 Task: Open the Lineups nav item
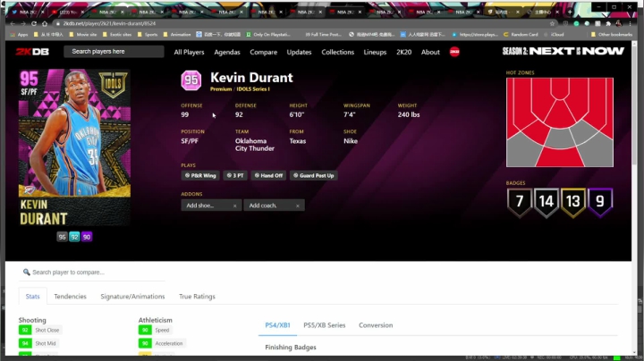pyautogui.click(x=375, y=52)
